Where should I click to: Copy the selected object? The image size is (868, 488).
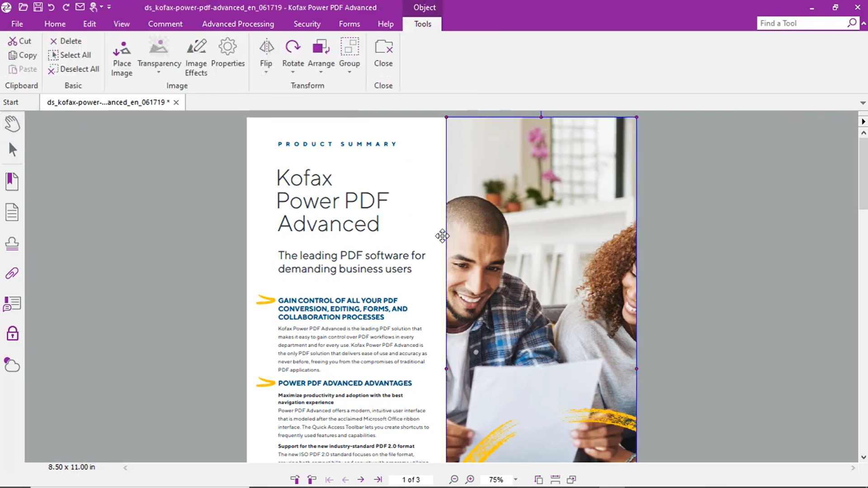click(x=22, y=55)
